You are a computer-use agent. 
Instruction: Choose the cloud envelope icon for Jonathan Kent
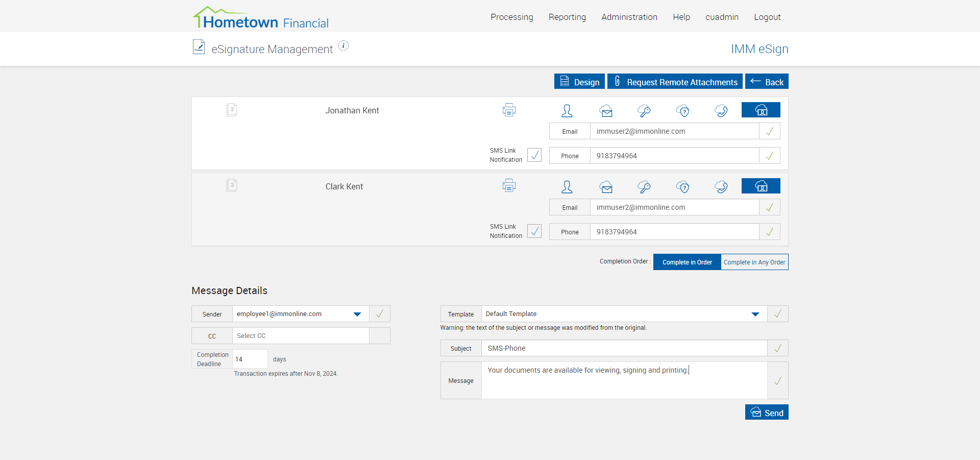click(x=606, y=111)
